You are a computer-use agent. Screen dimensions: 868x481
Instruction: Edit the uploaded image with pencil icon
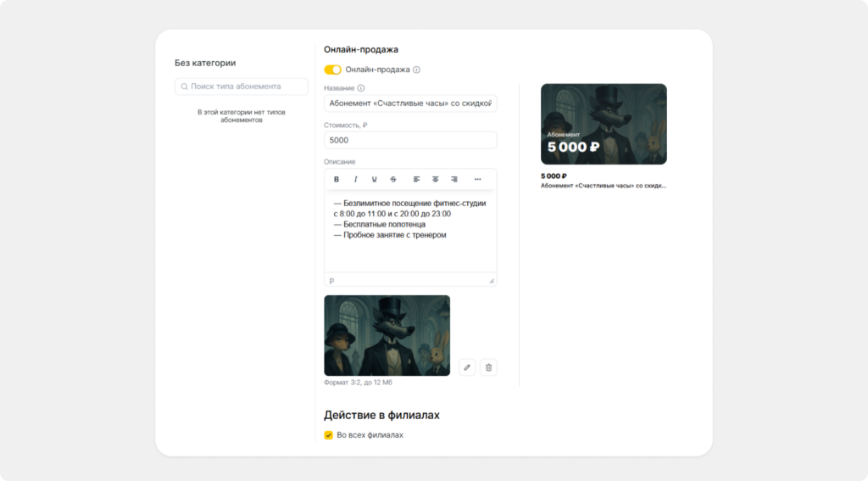point(467,367)
